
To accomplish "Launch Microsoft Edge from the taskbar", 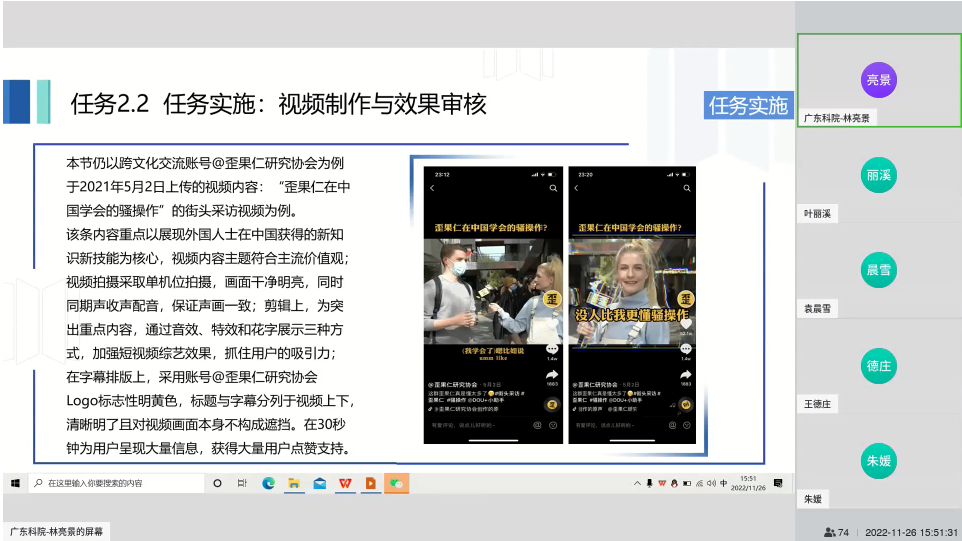I will click(x=268, y=483).
